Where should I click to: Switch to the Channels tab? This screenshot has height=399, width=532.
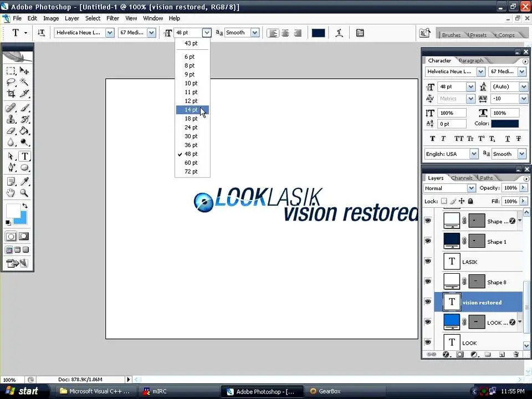click(x=462, y=178)
